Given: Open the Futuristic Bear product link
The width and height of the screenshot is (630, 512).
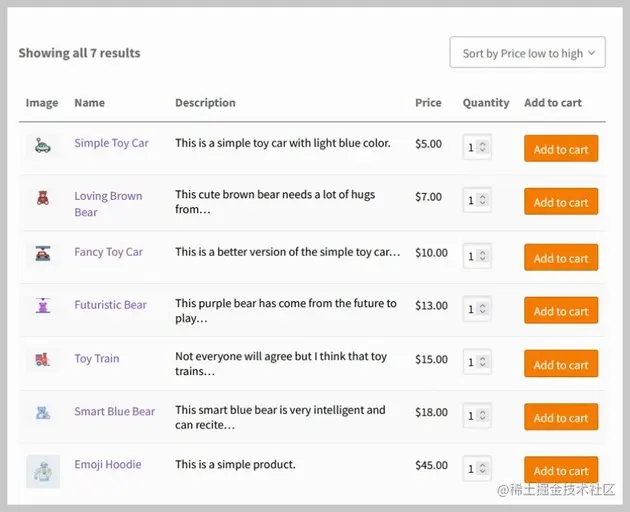Looking at the screenshot, I should coord(110,305).
